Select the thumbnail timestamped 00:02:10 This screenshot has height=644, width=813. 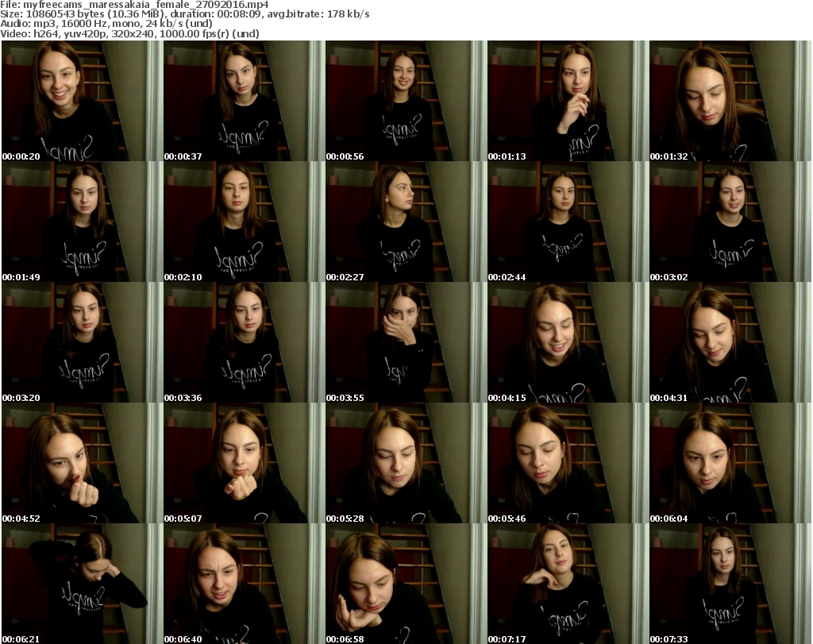tap(245, 222)
